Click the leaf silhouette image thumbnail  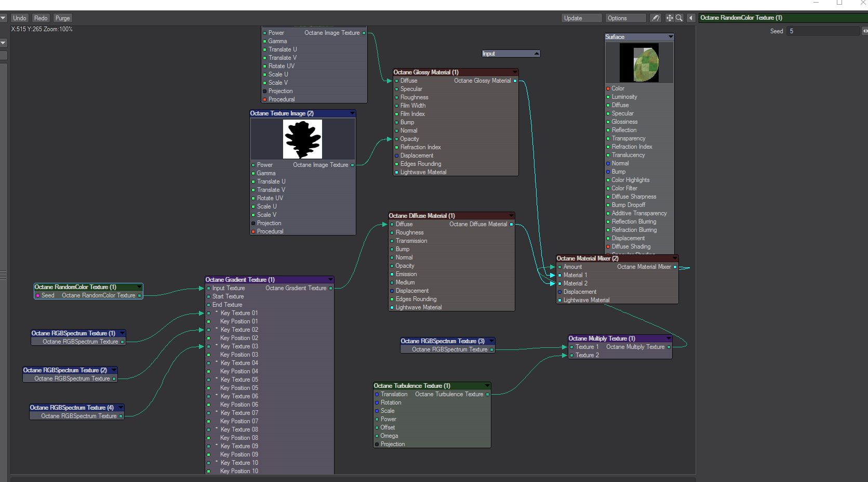click(x=302, y=139)
